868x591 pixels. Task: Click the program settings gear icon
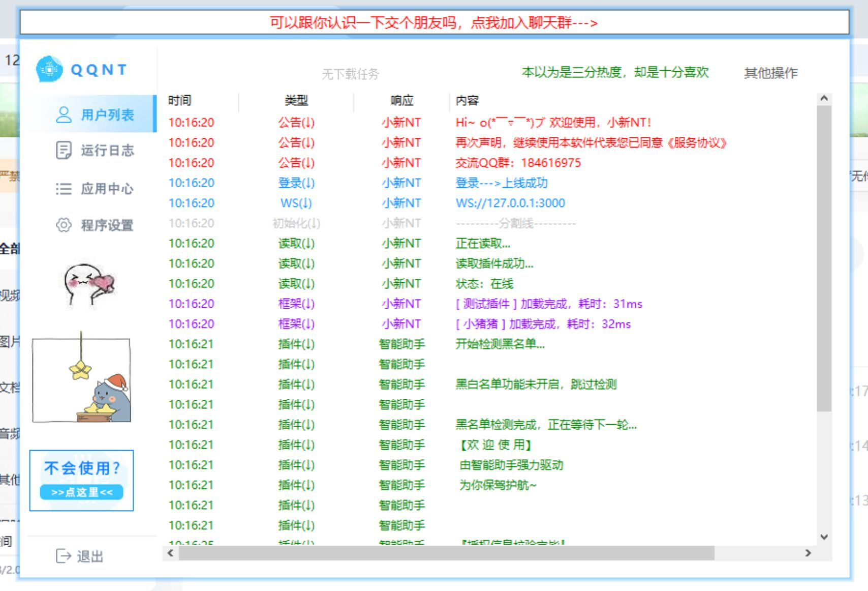[x=64, y=225]
